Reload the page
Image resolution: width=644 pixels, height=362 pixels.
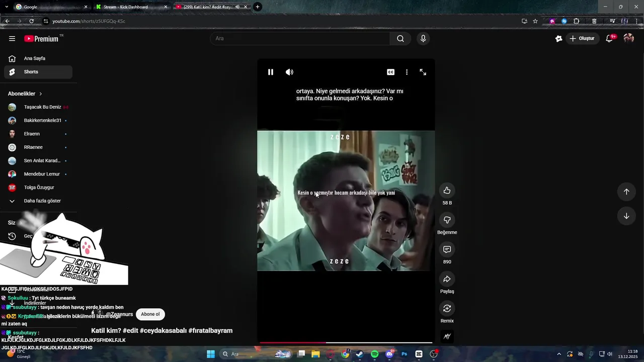(31, 21)
